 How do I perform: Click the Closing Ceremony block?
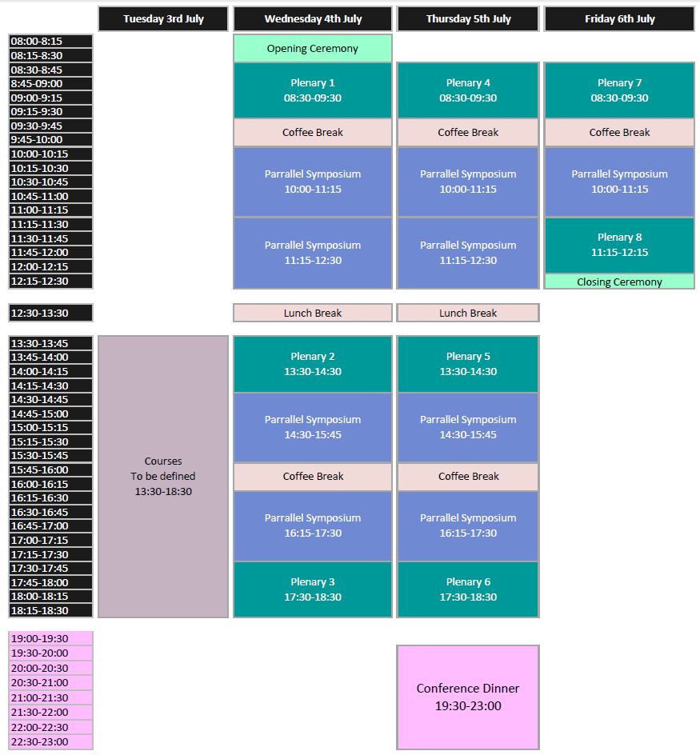click(x=619, y=282)
